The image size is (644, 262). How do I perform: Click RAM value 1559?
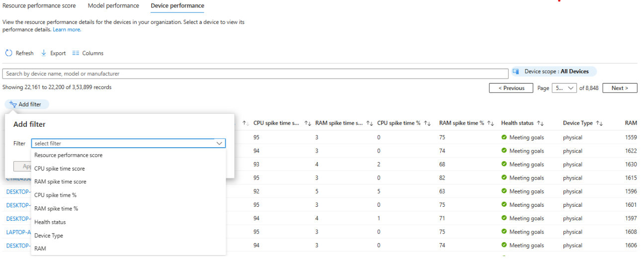tap(631, 137)
